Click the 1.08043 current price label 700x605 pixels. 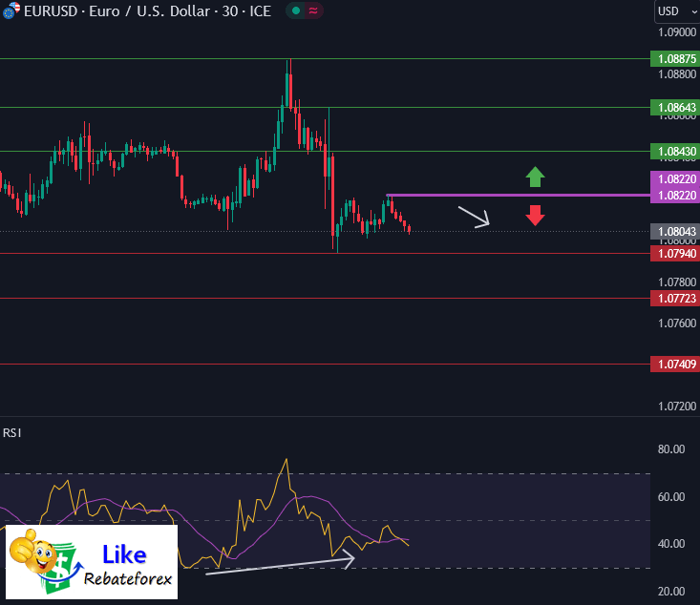[x=675, y=232]
